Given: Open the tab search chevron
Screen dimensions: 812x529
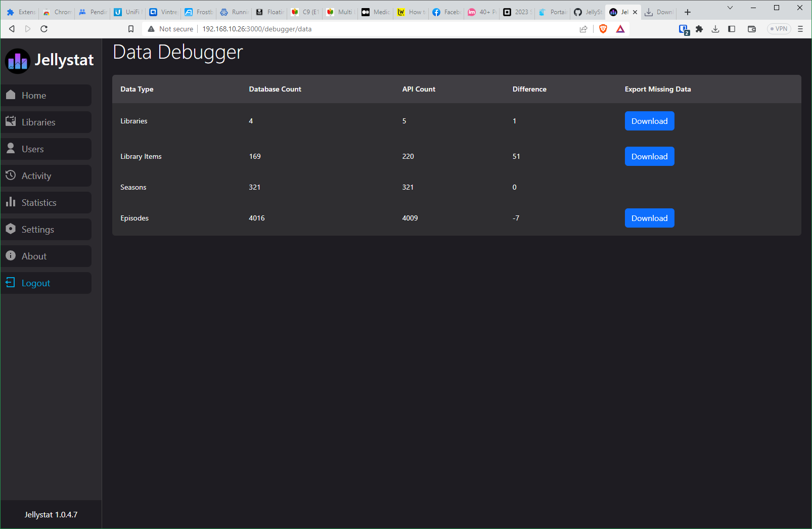Looking at the screenshot, I should coord(730,8).
